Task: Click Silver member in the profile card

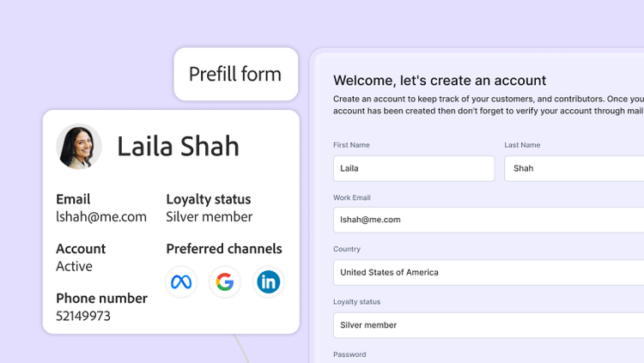Action: coord(209,217)
